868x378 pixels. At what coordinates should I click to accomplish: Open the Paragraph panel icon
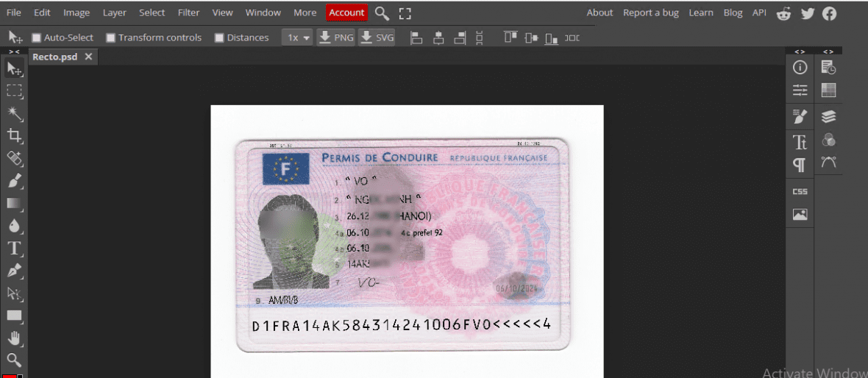tap(800, 165)
